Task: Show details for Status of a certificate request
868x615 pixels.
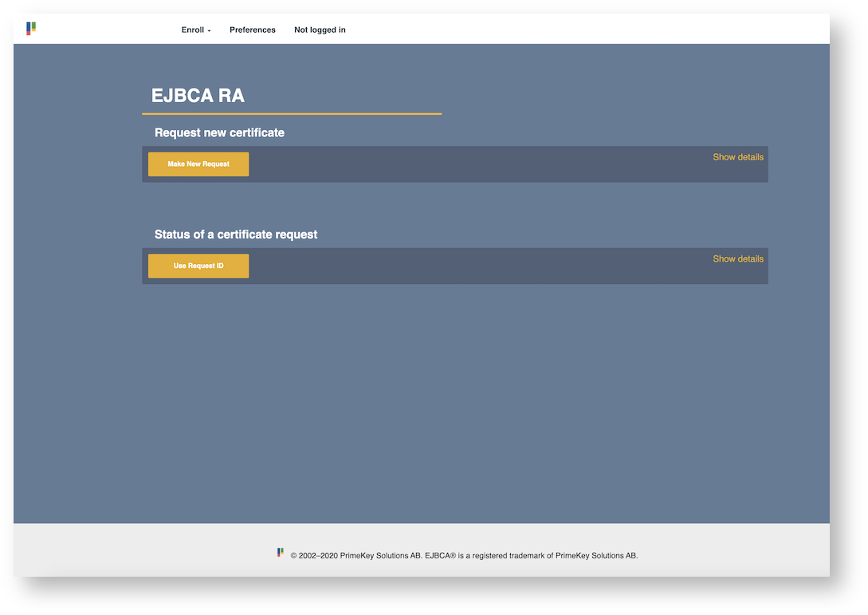Action: tap(737, 259)
